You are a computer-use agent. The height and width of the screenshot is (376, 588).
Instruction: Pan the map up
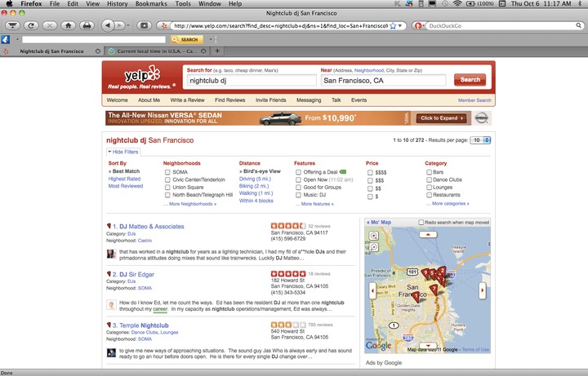(428, 234)
